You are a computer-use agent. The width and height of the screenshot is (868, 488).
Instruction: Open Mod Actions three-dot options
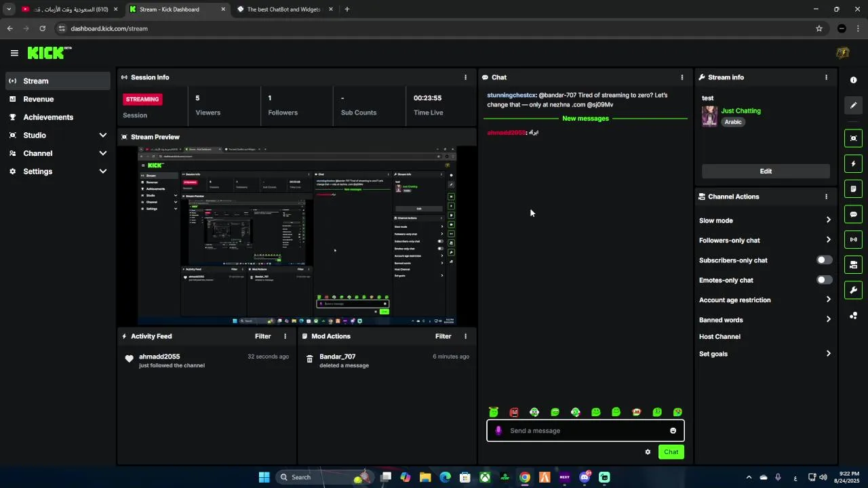(x=465, y=336)
